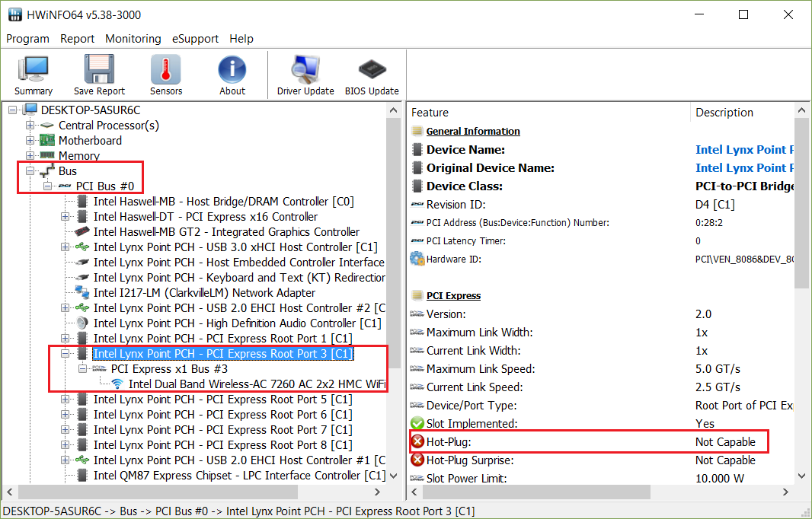Expand PCI Express Root Port 1 node
The height and width of the screenshot is (519, 812).
tap(65, 339)
